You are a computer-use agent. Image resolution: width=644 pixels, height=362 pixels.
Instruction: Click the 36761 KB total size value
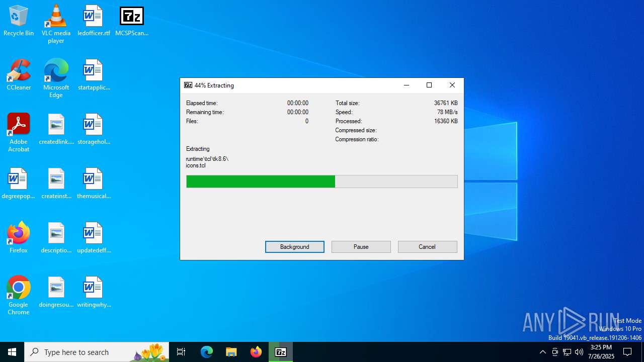point(446,103)
